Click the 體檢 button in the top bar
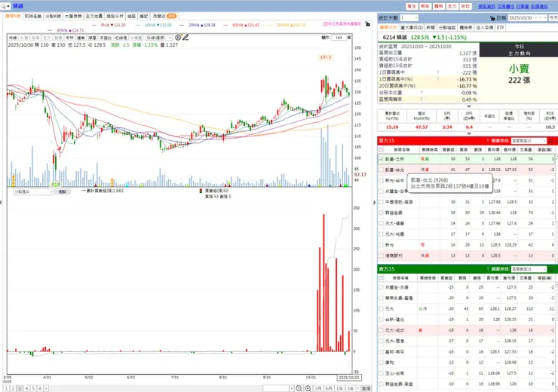Viewport: 558px width, 392px height. 438,6
